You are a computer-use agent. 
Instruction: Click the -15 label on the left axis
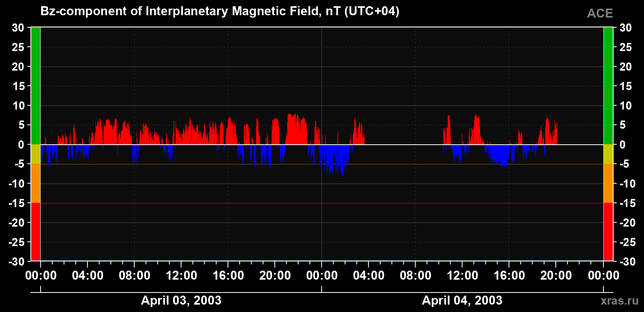16,203
